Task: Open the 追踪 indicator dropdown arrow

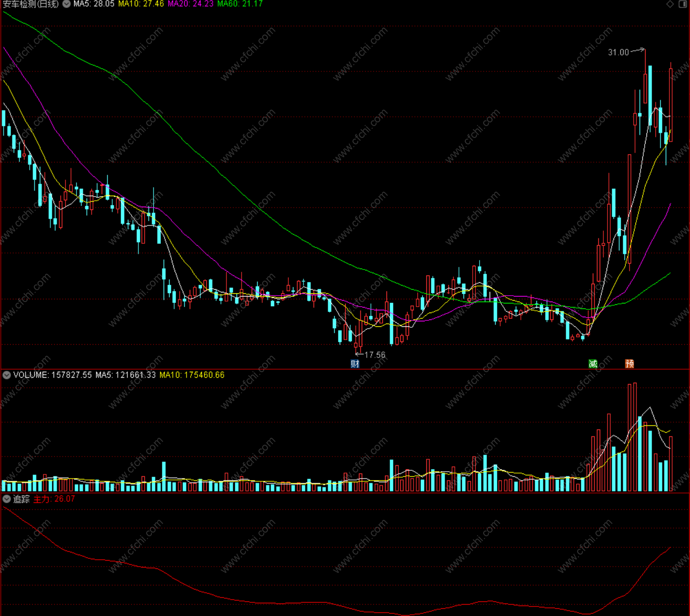Action: coord(7,499)
